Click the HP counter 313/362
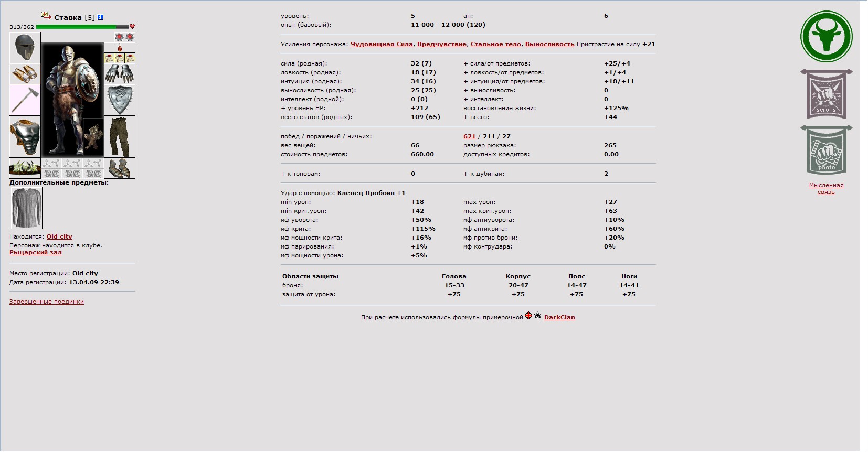Viewport: 868px width, 452px height. [22, 27]
